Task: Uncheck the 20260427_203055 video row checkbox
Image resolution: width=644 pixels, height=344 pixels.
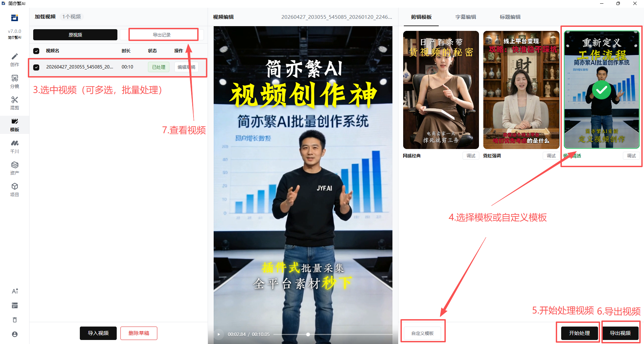Action: (x=36, y=67)
